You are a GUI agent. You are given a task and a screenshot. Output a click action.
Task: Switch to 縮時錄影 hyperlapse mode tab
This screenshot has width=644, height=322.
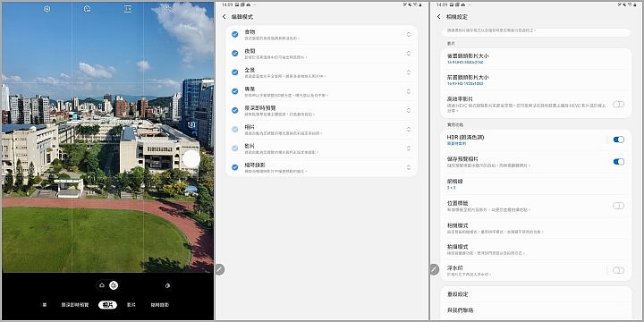(x=160, y=305)
